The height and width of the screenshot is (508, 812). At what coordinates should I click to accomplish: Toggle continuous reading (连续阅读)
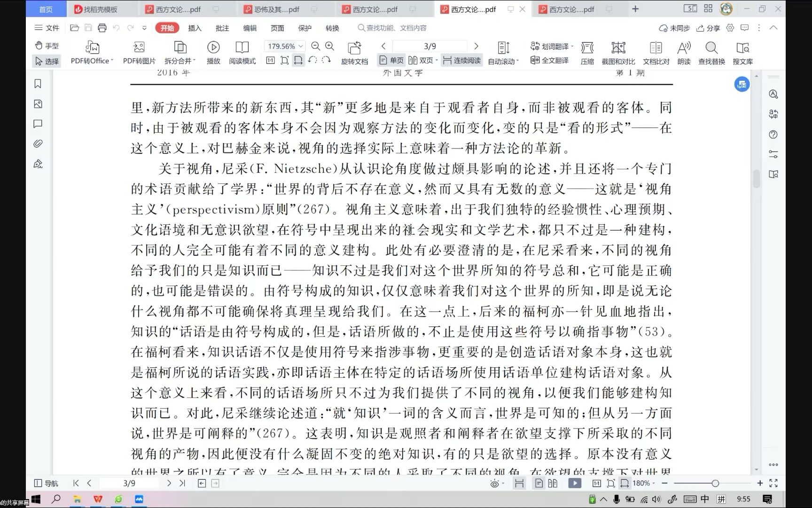tap(462, 60)
